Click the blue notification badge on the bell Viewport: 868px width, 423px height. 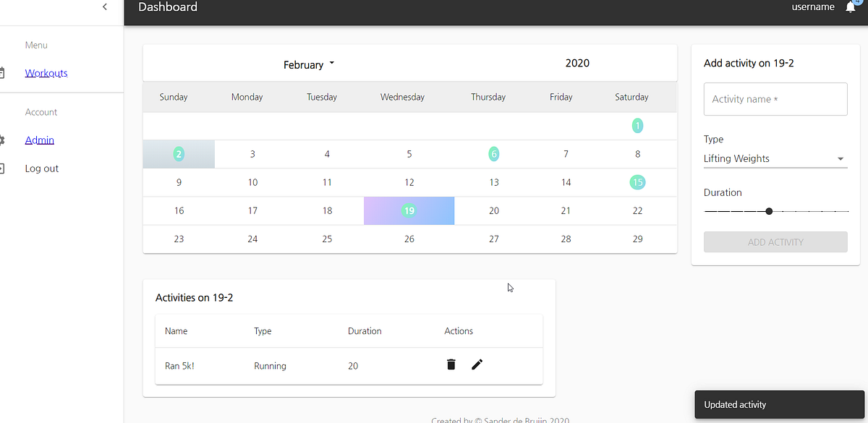856,2
